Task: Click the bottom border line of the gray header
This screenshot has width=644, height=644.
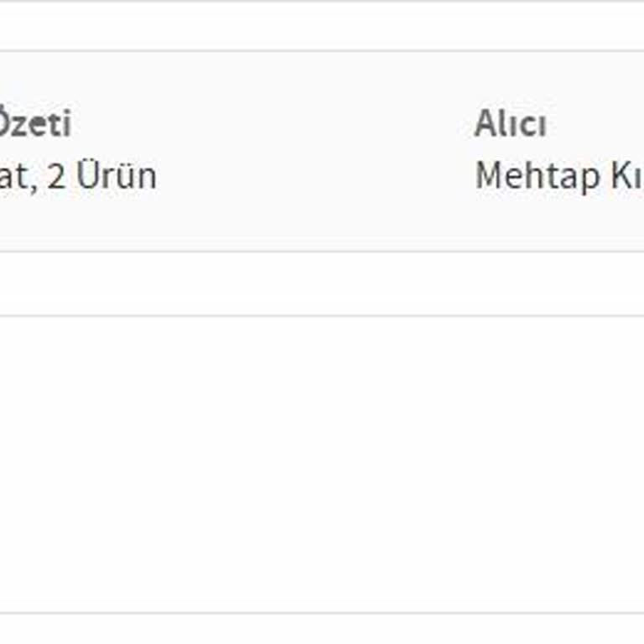Action: (x=322, y=251)
